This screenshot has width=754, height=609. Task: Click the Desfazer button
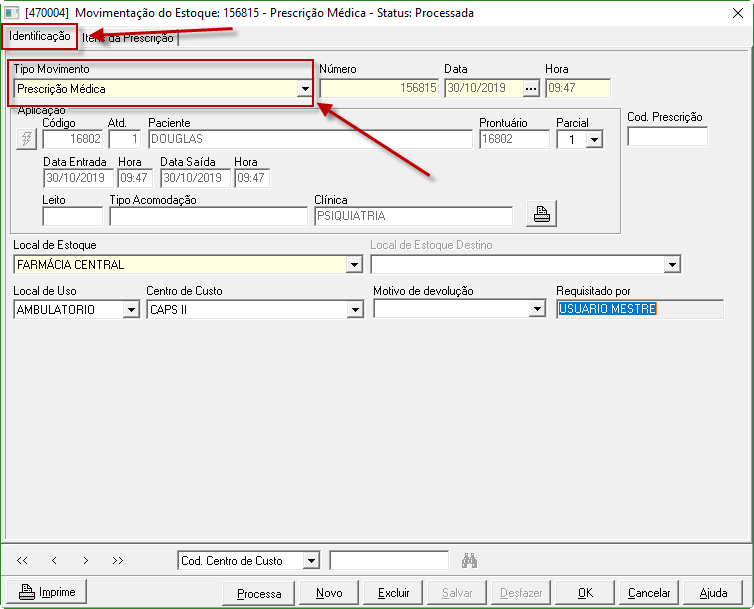click(521, 593)
